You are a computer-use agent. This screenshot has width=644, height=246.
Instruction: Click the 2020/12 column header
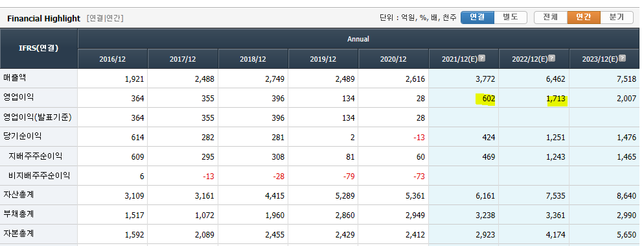pyautogui.click(x=393, y=59)
